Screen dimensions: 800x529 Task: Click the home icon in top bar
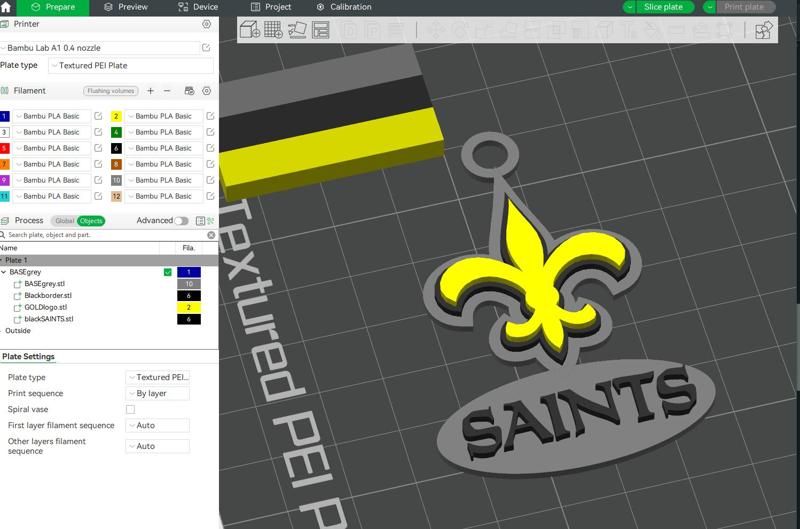(x=6, y=7)
